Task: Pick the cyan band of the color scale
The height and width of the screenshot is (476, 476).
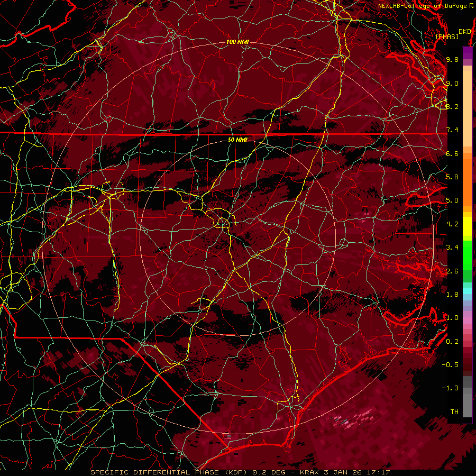Action: [467, 291]
